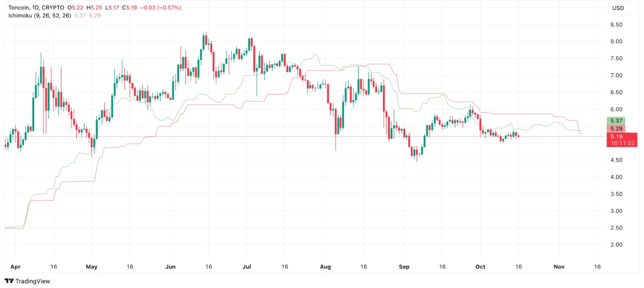Click the 16:11:22 bar countdown timer

[622, 143]
